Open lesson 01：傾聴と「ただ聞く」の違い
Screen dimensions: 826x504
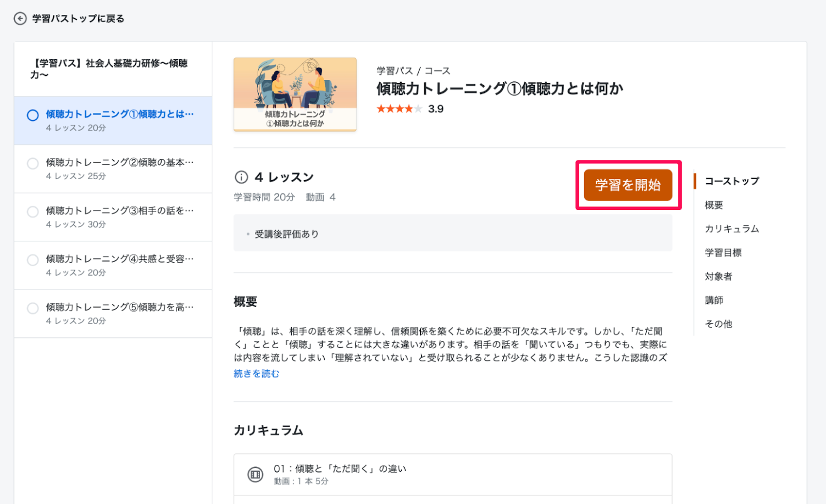(453, 475)
